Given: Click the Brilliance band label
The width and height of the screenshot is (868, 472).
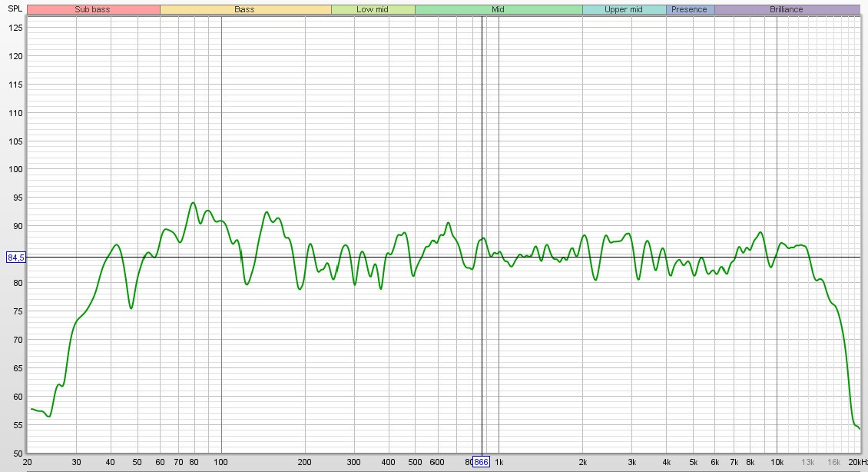Looking at the screenshot, I should (x=787, y=10).
